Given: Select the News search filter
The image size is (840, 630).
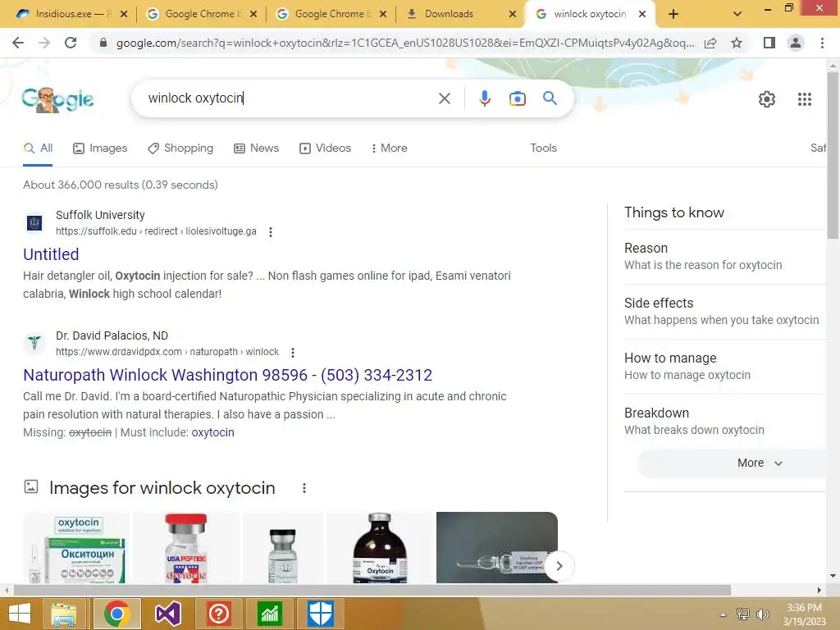Looking at the screenshot, I should tap(257, 148).
